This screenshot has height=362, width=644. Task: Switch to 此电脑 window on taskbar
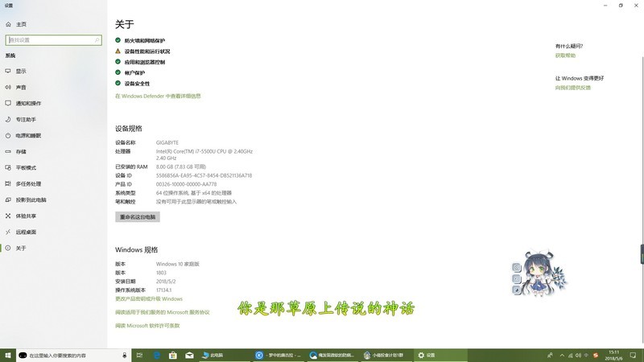tap(224, 355)
